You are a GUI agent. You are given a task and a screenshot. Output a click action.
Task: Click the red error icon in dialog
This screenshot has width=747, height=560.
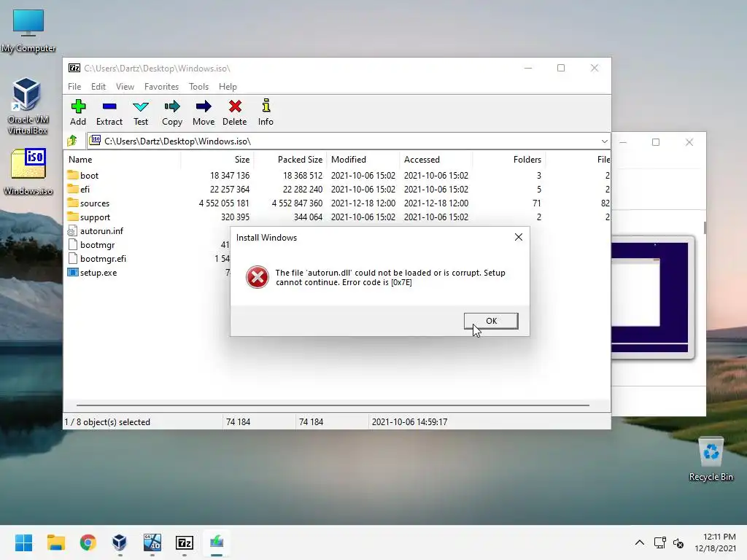pos(258,277)
